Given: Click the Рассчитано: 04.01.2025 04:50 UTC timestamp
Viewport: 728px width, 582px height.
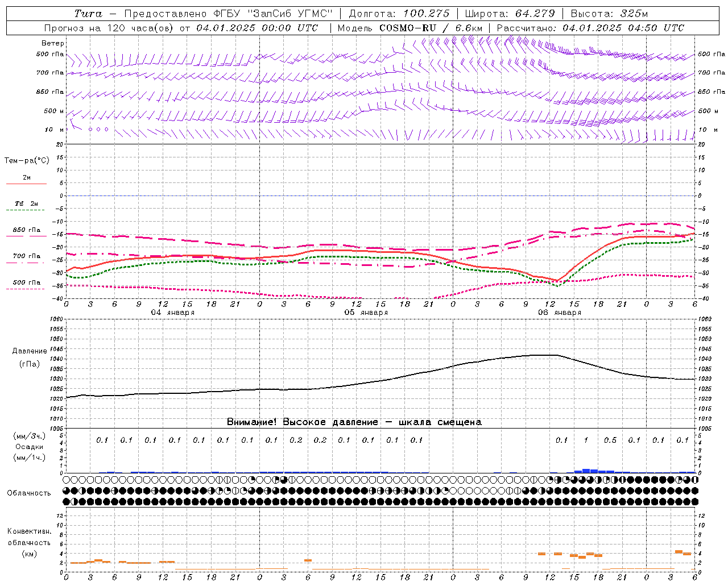Looking at the screenshot, I should [590, 28].
